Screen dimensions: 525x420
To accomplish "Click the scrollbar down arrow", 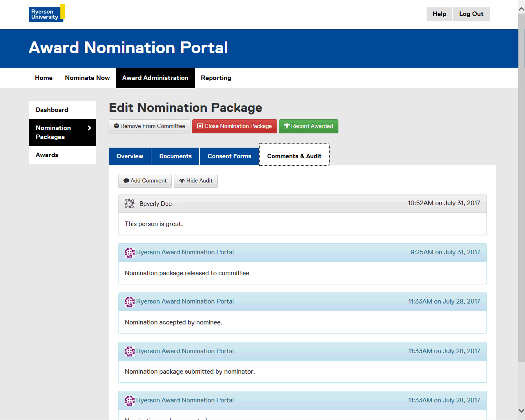I will point(521,411).
